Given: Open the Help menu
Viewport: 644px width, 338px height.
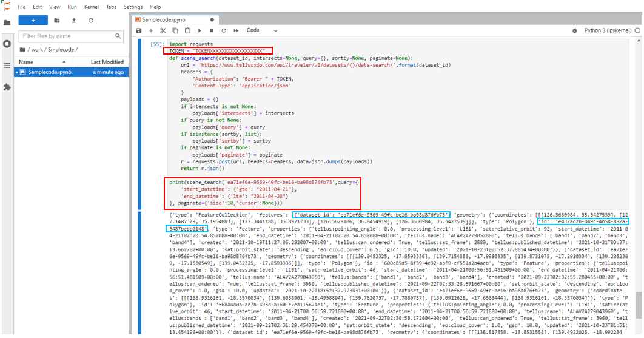Looking at the screenshot, I should (x=155, y=7).
